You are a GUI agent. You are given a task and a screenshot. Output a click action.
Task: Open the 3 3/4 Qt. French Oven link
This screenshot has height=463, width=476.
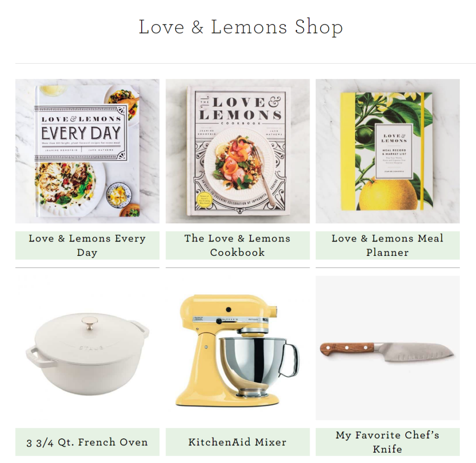coord(87,442)
